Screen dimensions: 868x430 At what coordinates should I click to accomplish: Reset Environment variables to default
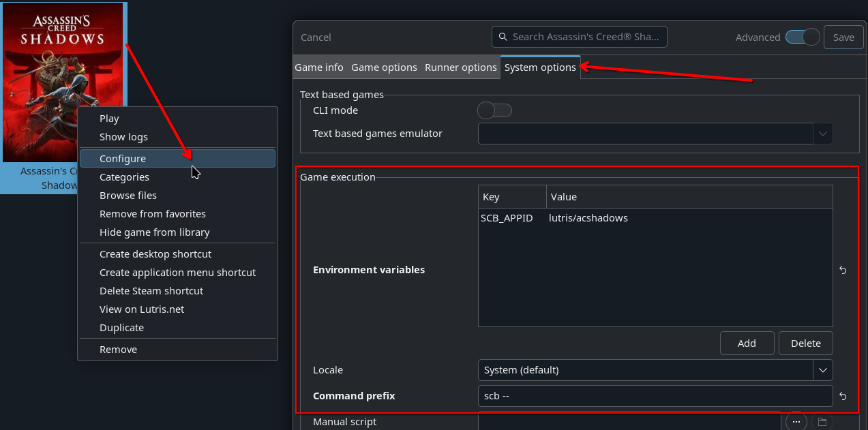[x=843, y=270]
